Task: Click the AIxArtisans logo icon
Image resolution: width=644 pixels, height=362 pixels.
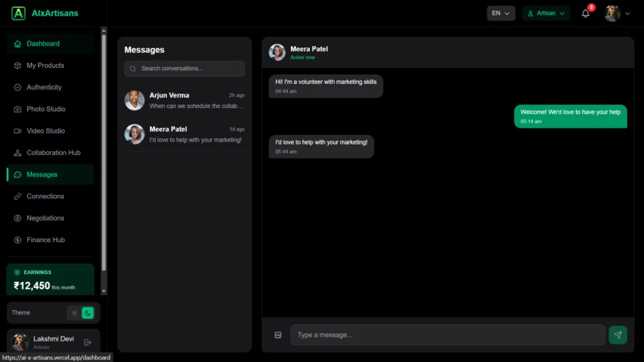Action: (x=18, y=13)
